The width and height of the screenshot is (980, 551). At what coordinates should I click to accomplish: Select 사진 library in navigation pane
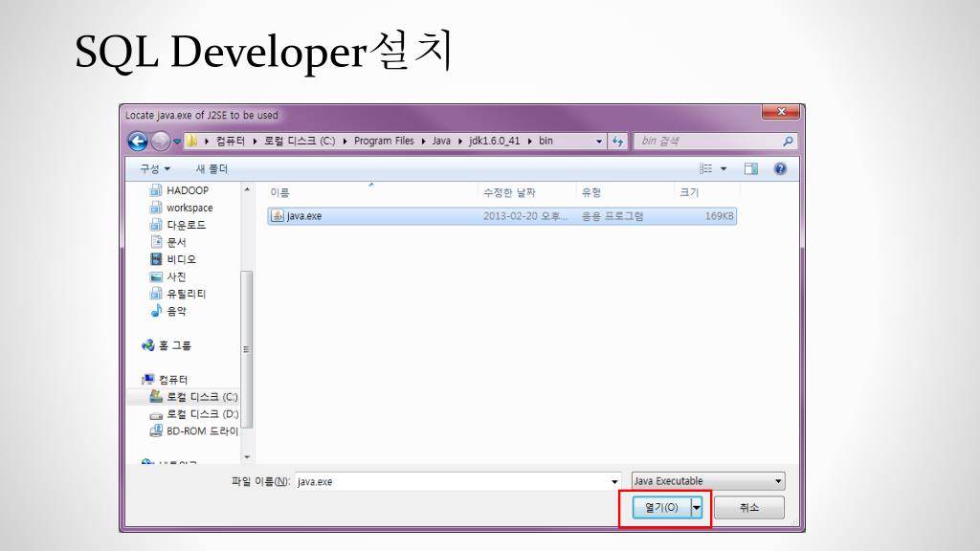click(x=168, y=276)
